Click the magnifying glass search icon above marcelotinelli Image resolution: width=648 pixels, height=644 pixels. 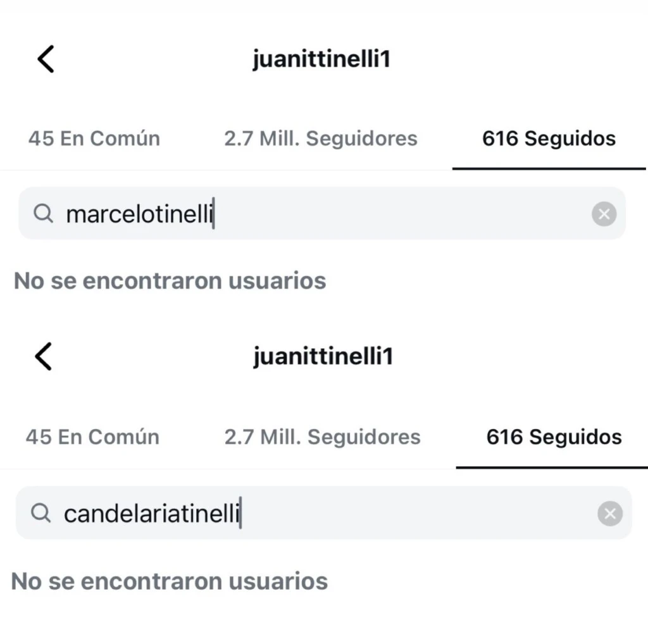(43, 214)
